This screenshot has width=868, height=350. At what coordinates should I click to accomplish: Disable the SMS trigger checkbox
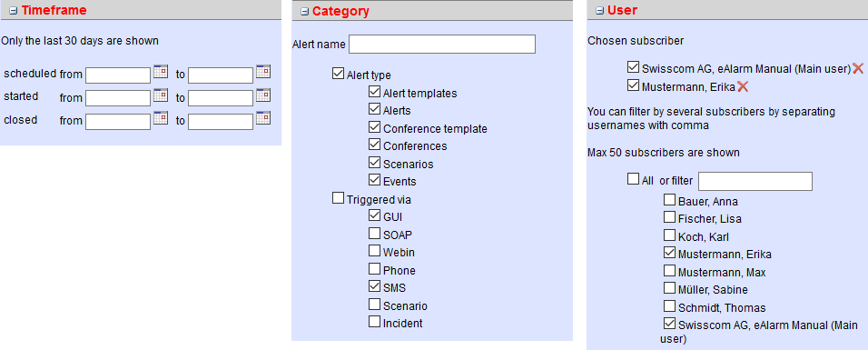click(375, 286)
